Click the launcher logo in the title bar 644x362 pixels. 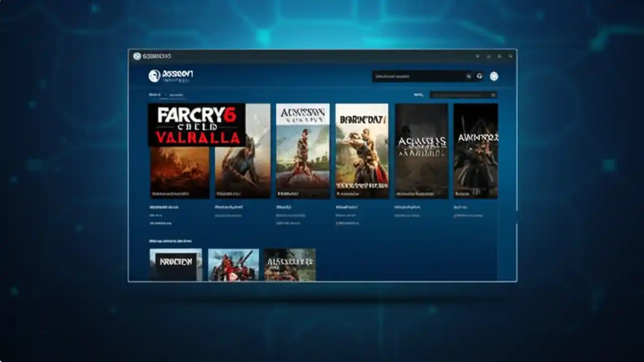pos(137,56)
